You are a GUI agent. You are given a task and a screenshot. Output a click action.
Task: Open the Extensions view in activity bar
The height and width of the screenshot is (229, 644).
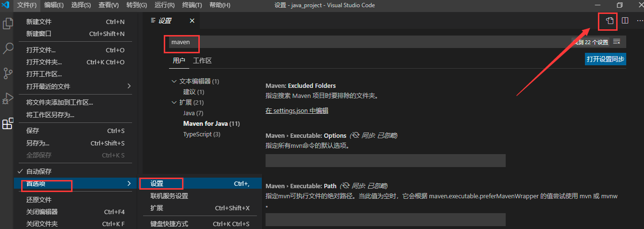[x=8, y=123]
